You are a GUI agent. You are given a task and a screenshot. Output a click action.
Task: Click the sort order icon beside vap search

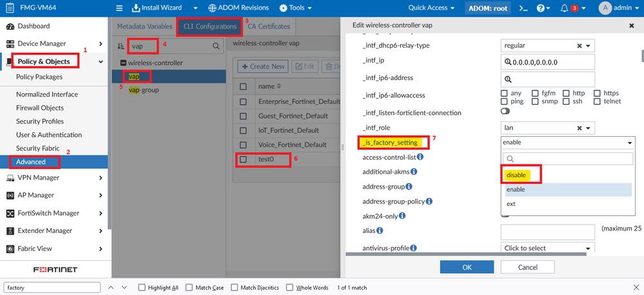point(121,46)
